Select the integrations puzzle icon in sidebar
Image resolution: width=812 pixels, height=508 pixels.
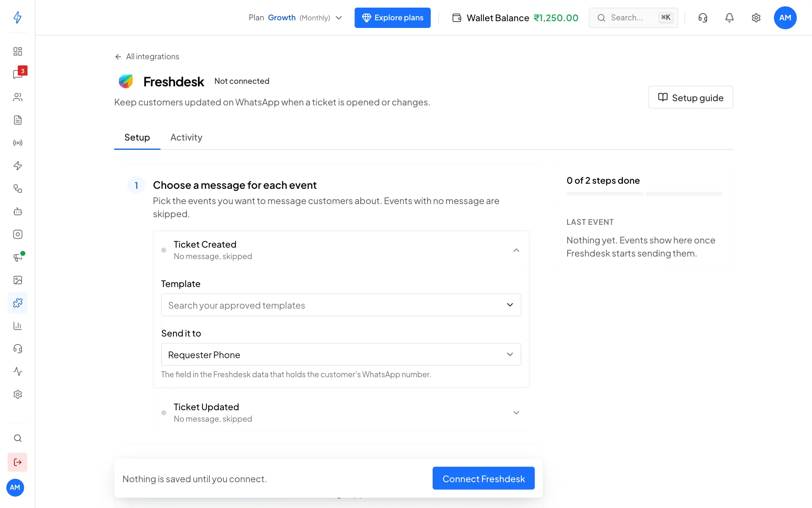click(17, 303)
